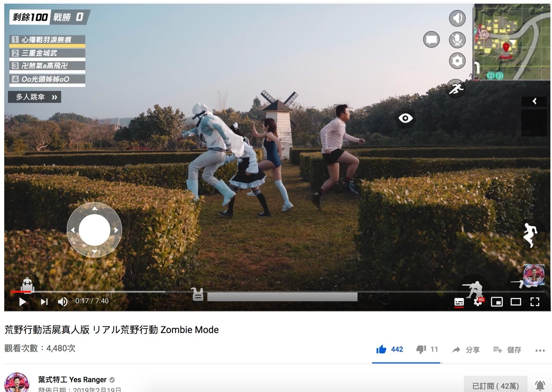Skip to the next video
552x392 pixels.
[44, 302]
